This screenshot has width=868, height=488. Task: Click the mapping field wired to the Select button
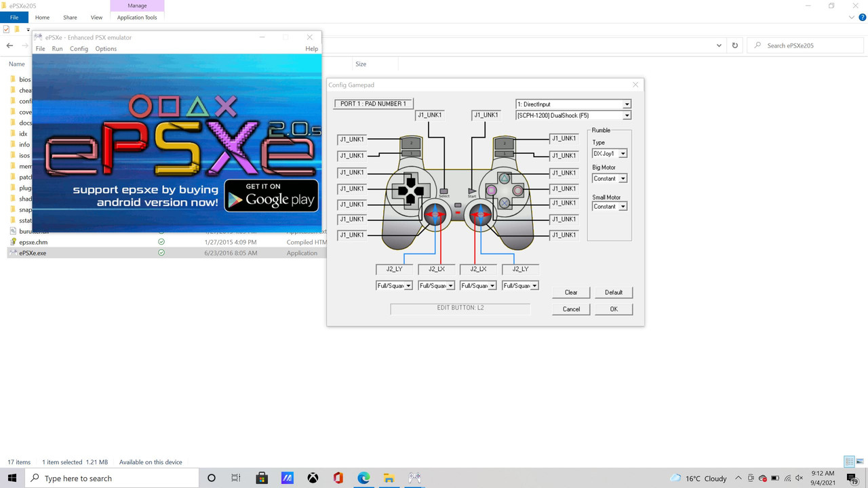tap(430, 115)
